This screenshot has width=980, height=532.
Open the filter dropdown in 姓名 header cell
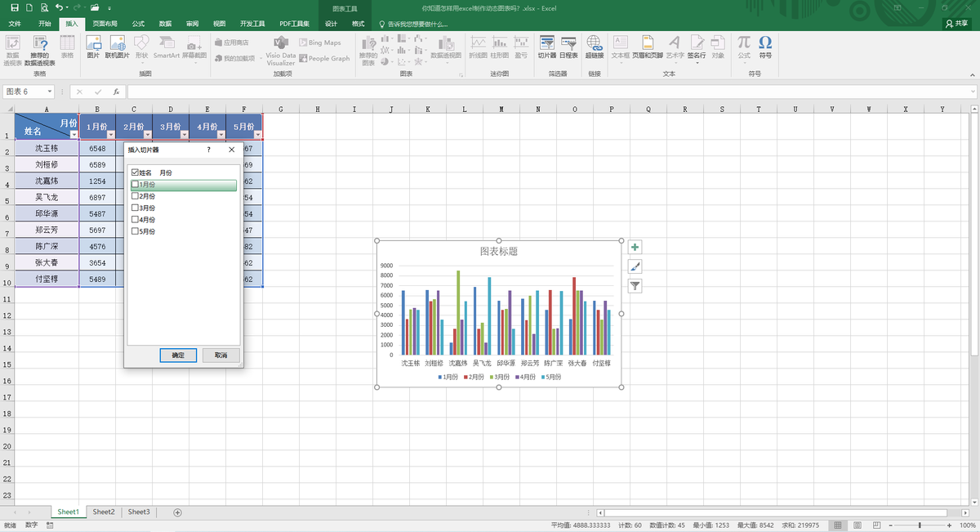73,135
